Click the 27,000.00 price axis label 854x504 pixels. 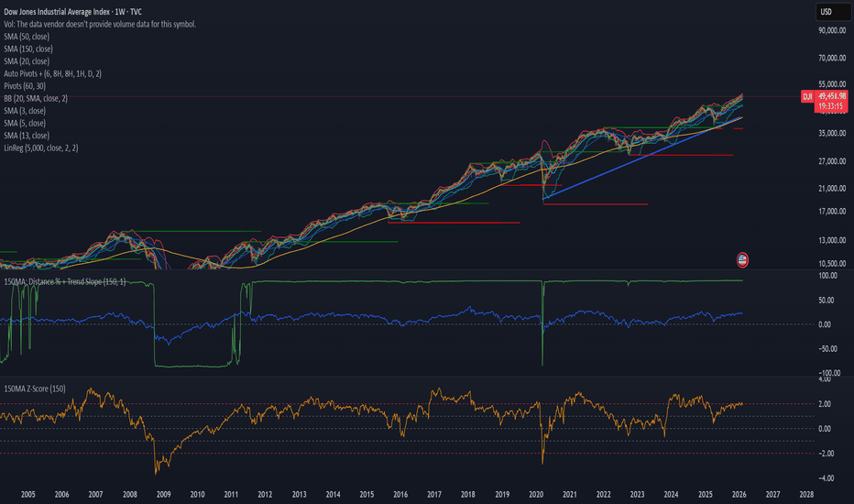832,161
